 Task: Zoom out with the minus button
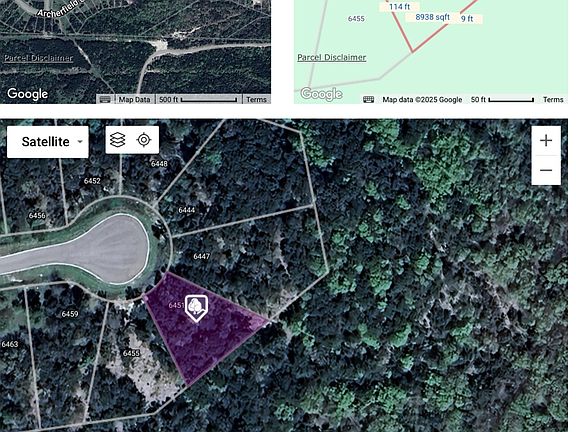pyautogui.click(x=546, y=170)
